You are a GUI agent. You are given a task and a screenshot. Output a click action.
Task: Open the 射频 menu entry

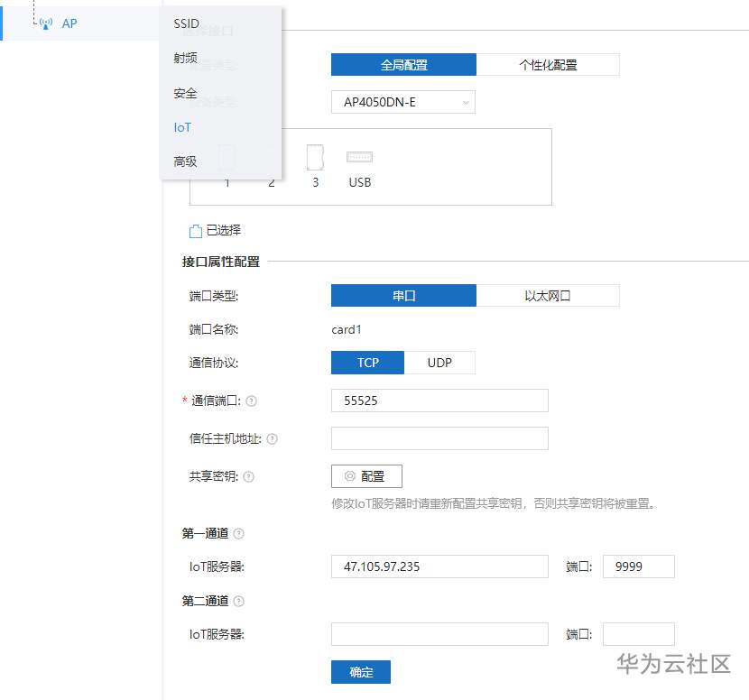185,58
